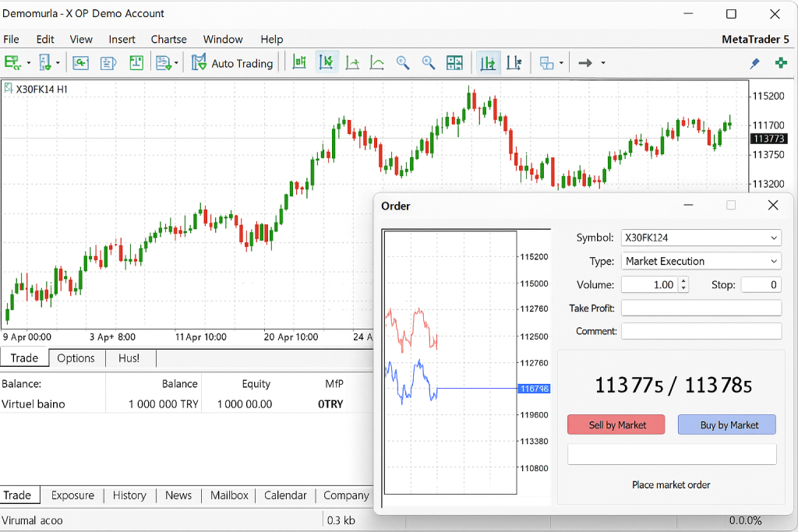Click the Take Profit input field

coord(701,308)
